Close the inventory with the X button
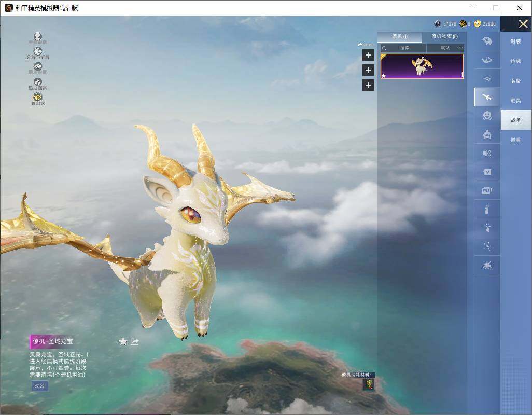The image size is (532, 415). [523, 24]
